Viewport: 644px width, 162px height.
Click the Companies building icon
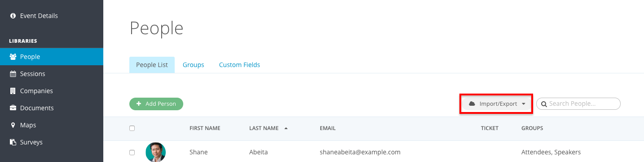click(13, 91)
